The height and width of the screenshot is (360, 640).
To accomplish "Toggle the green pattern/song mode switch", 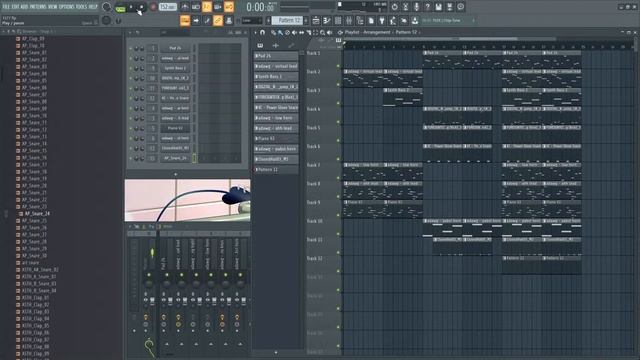I will click(120, 8).
